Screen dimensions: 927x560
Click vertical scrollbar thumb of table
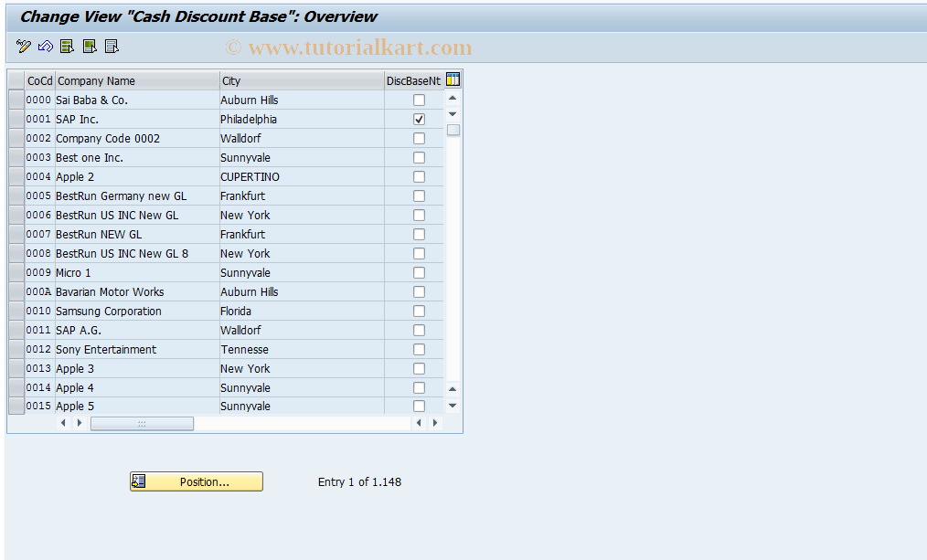(453, 130)
